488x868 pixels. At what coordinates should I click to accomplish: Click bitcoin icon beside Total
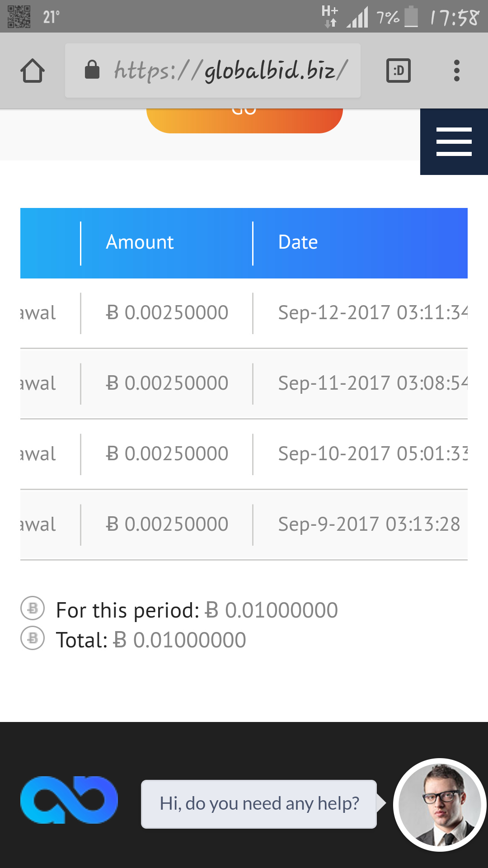coord(33,638)
